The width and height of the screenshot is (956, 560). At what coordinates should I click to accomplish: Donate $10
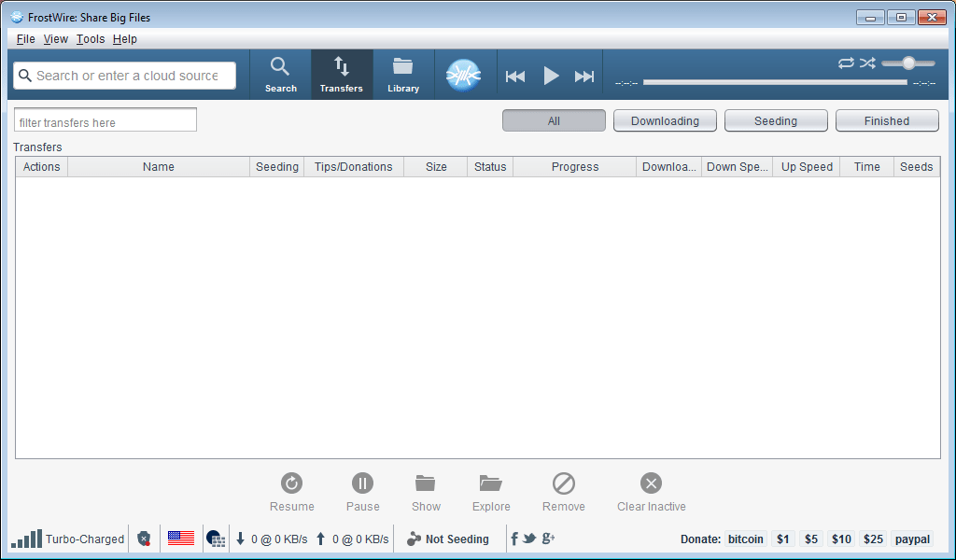[x=841, y=539]
